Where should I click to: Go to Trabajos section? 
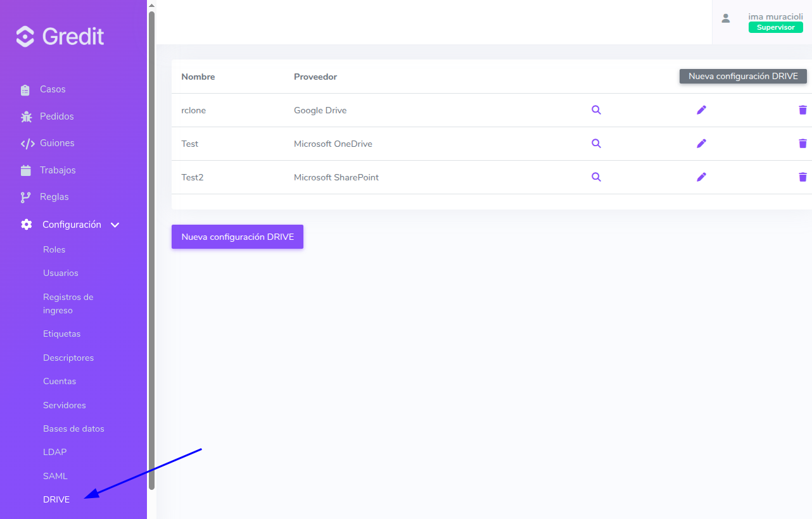tap(58, 170)
